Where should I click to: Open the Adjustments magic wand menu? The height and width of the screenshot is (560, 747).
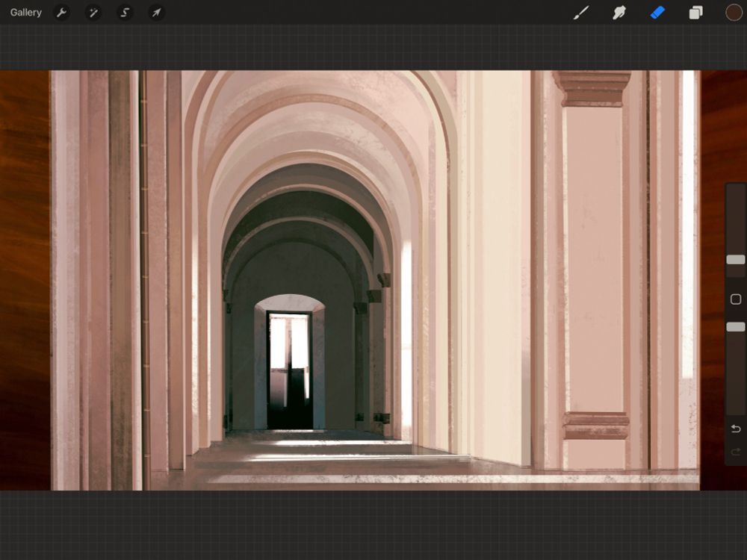[x=93, y=13]
